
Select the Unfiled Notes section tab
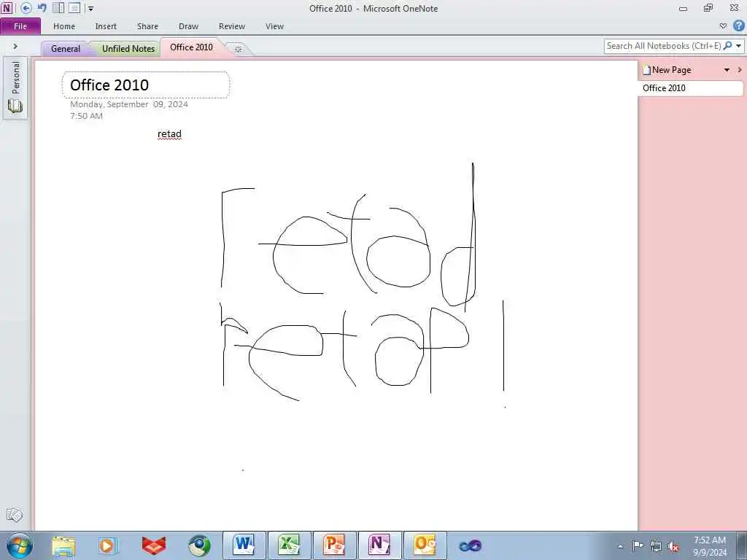pos(128,49)
